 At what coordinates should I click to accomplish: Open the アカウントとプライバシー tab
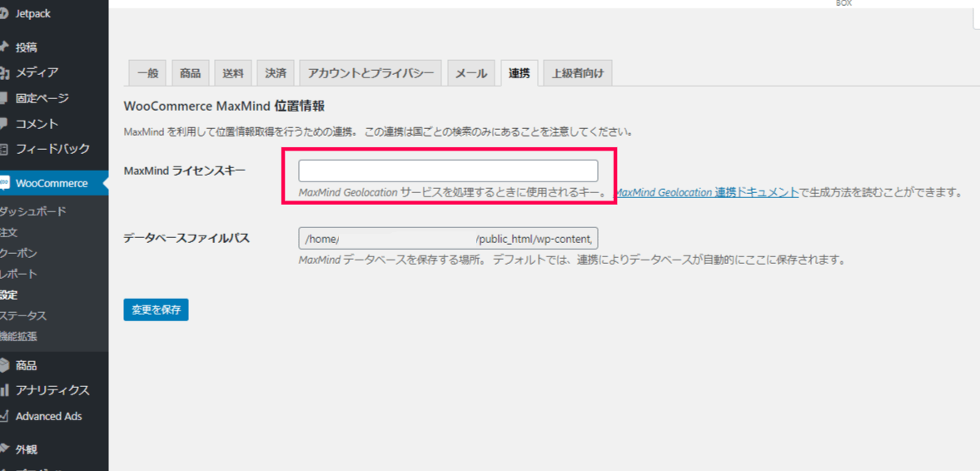tap(371, 74)
